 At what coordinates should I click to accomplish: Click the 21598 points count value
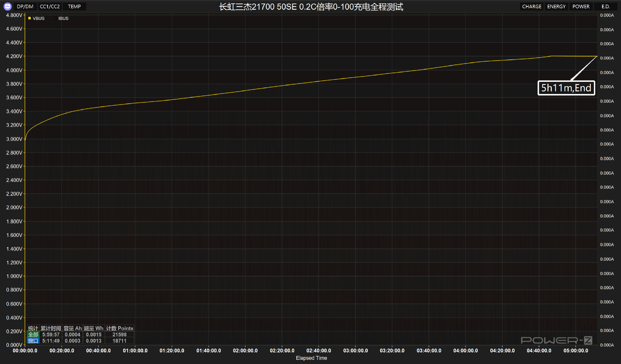click(x=119, y=335)
